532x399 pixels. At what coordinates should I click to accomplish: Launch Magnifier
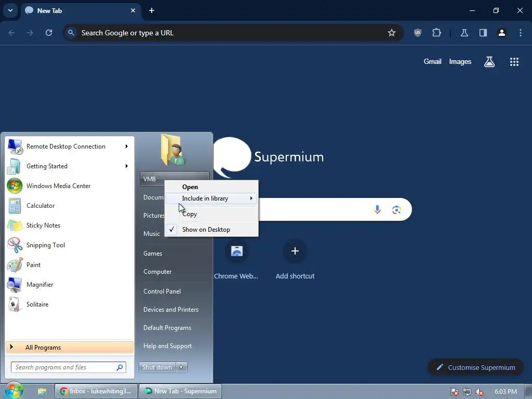(70, 285)
